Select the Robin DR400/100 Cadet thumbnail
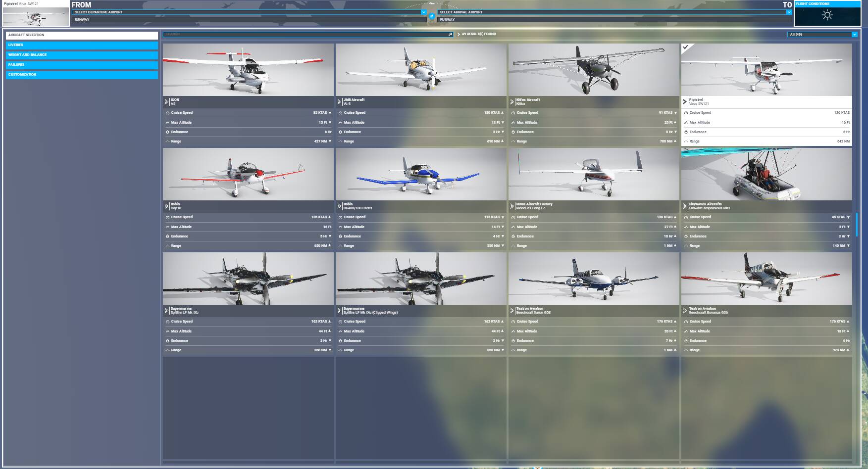 click(421, 174)
